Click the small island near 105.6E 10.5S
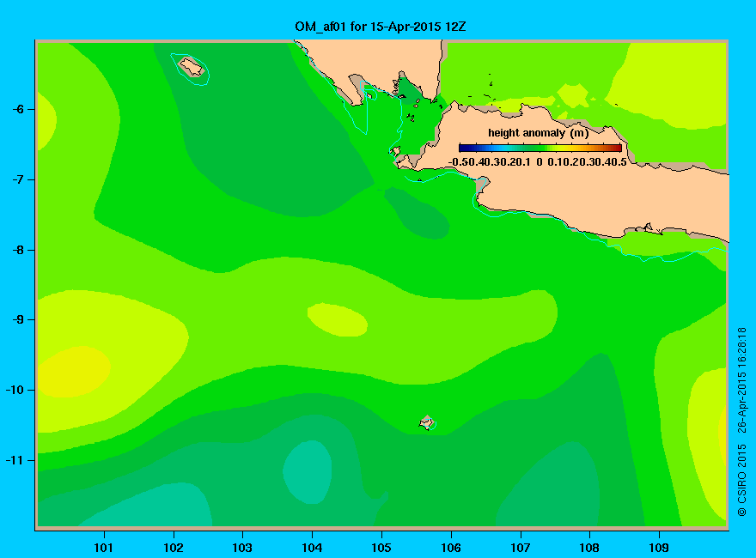This screenshot has width=756, height=558. pos(427,422)
